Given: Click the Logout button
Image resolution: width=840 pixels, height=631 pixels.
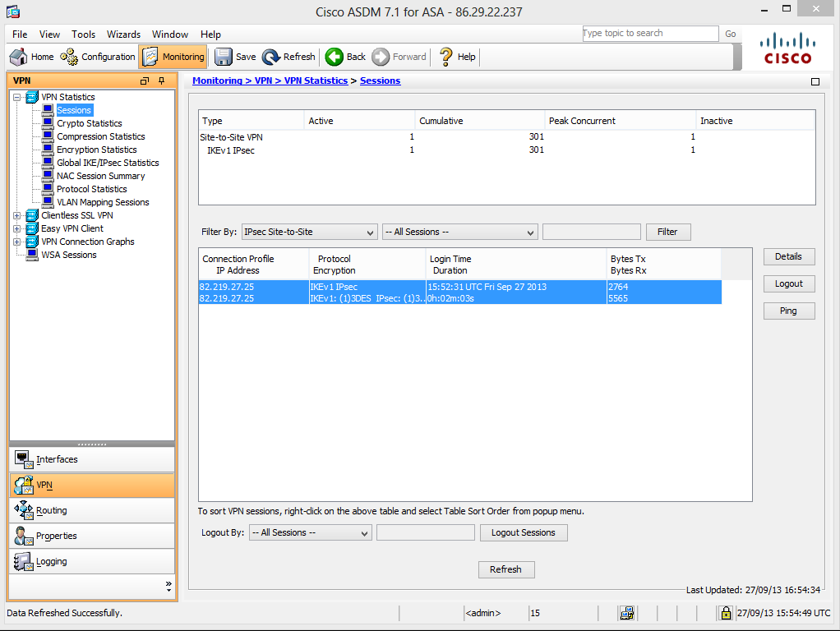Looking at the screenshot, I should [x=789, y=284].
